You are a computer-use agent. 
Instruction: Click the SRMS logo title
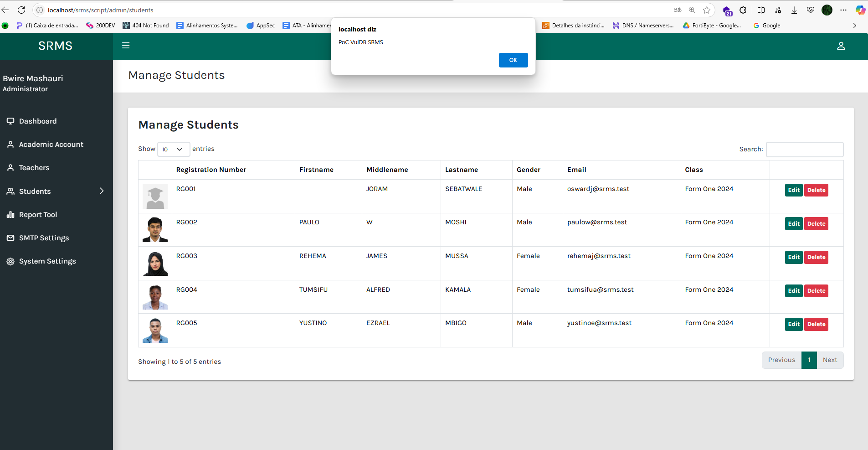click(x=56, y=46)
